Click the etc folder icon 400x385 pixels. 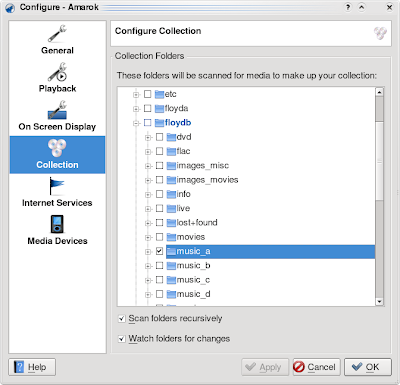tap(159, 94)
